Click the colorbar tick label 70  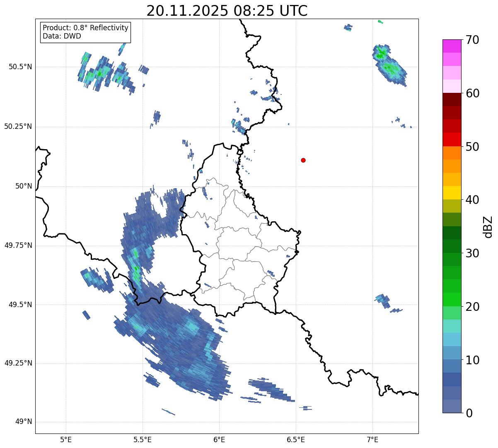(472, 40)
